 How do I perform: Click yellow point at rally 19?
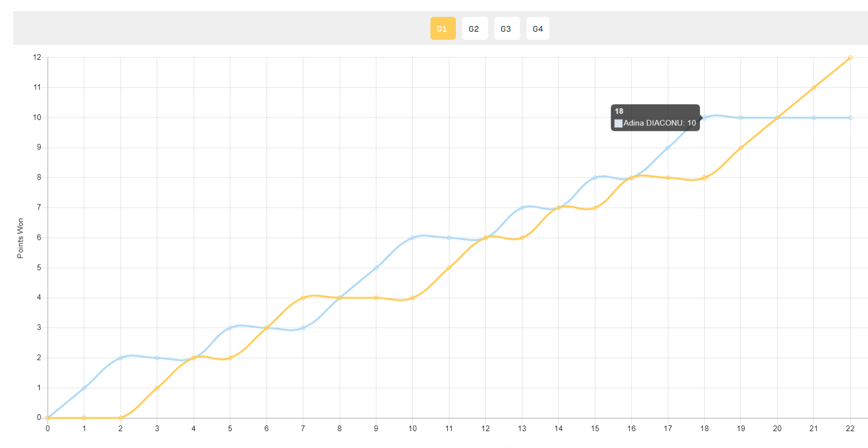point(741,148)
